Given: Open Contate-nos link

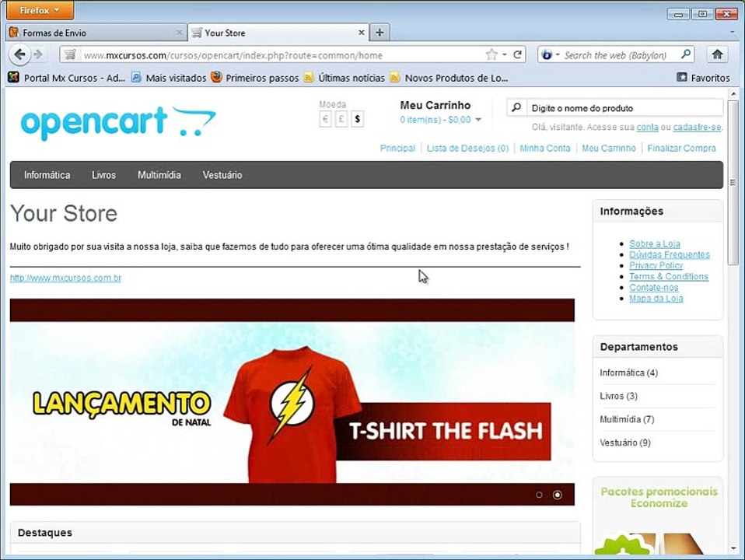Looking at the screenshot, I should tap(654, 287).
